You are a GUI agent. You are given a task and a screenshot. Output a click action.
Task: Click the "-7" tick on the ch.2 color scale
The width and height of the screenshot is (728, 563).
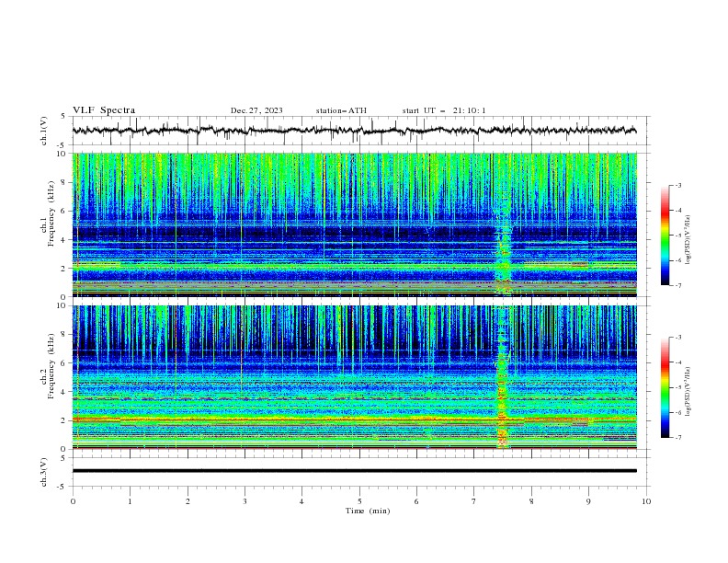(678, 437)
